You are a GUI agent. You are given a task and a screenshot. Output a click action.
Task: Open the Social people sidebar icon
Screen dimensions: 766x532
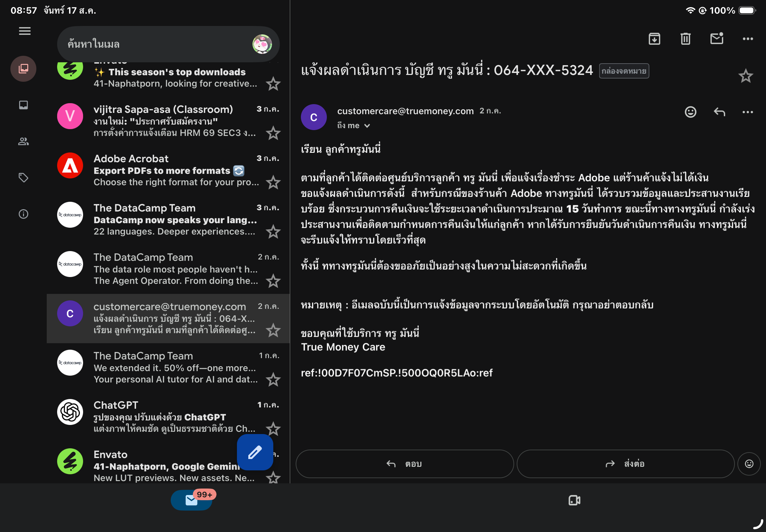coord(23,141)
